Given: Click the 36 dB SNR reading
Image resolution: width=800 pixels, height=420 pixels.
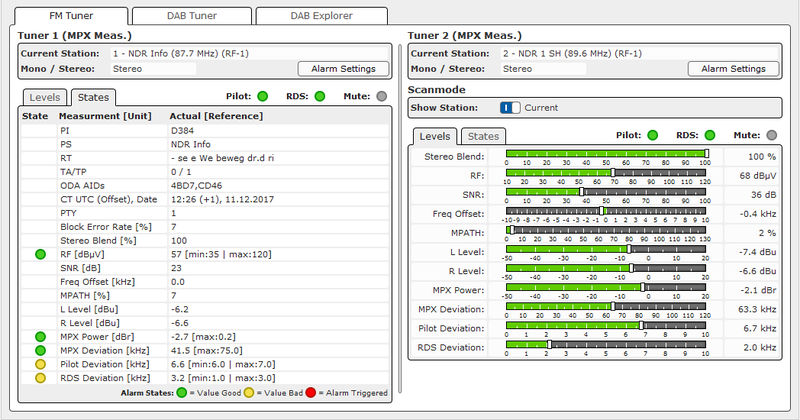Looking at the screenshot, I should [x=763, y=195].
